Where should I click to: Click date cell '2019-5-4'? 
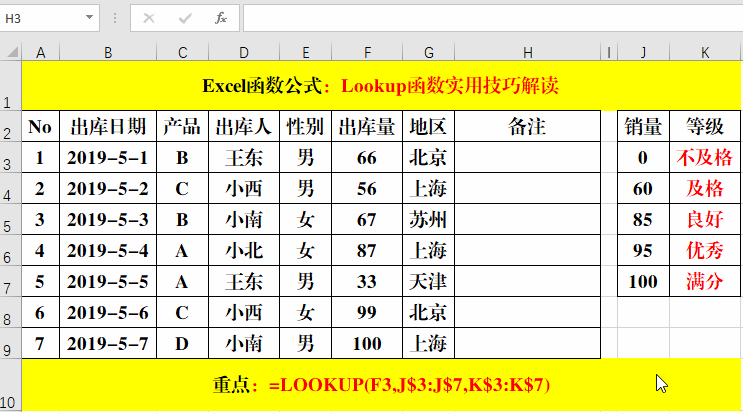pyautogui.click(x=108, y=250)
